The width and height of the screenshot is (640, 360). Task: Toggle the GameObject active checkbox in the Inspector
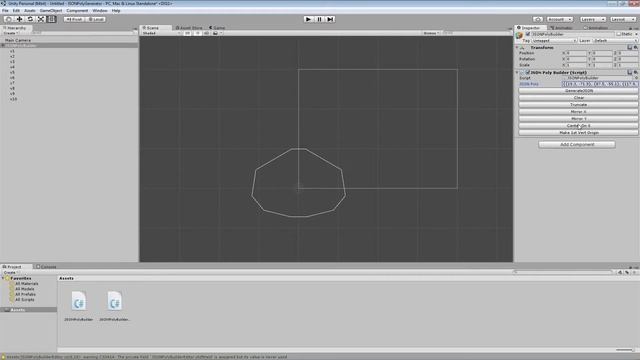click(527, 34)
